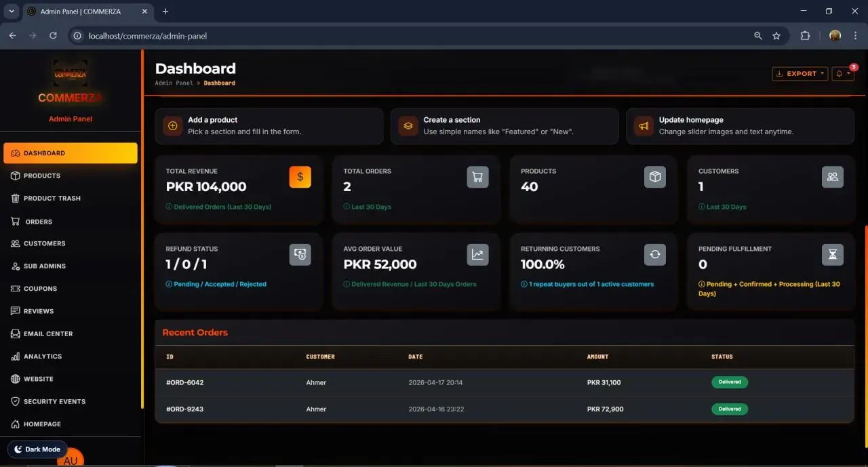
Task: Click the Refund Status money icon
Action: 300,254
